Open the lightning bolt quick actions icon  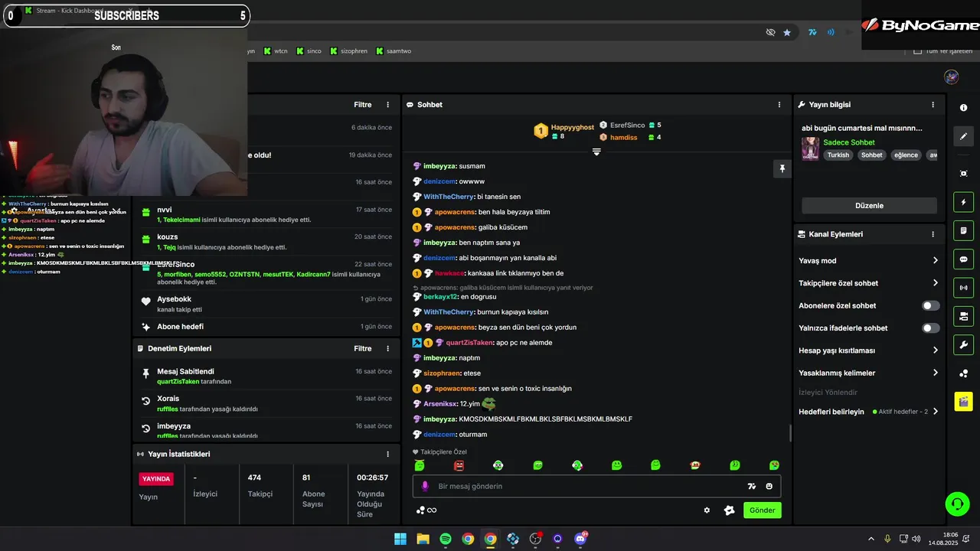click(963, 202)
